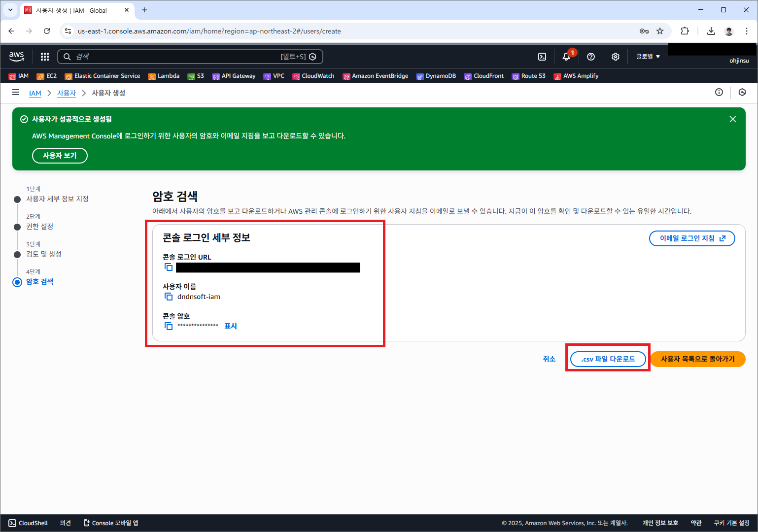Copy the username dndnsoft-iam
Image resolution: width=758 pixels, height=532 pixels.
click(x=169, y=296)
